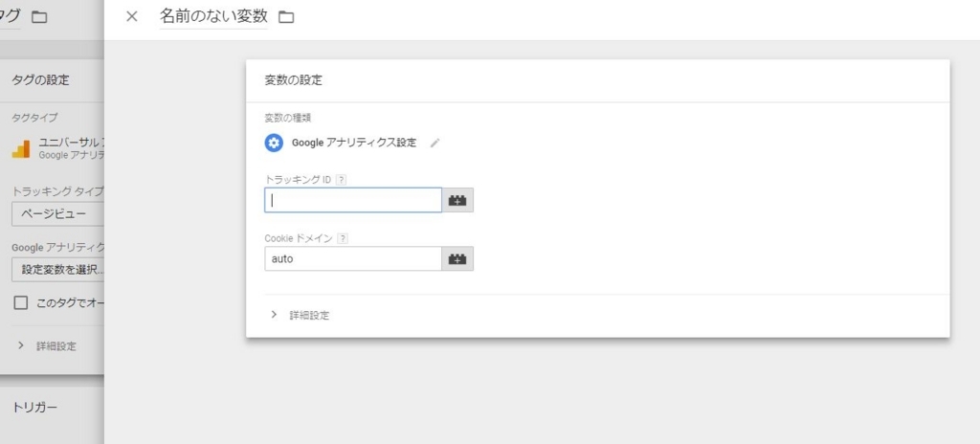Image resolution: width=980 pixels, height=444 pixels.
Task: Expand 詳細設定 in variable settings card
Action: coord(300,315)
